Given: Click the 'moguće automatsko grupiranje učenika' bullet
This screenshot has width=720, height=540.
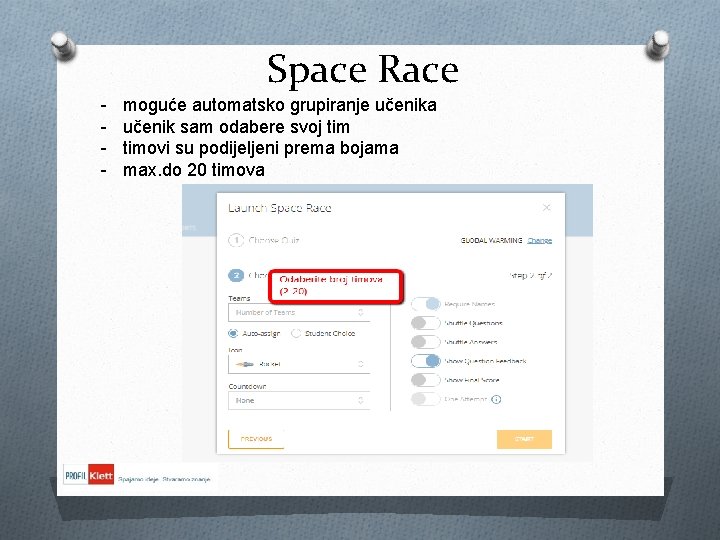Looking at the screenshot, I should (279, 105).
